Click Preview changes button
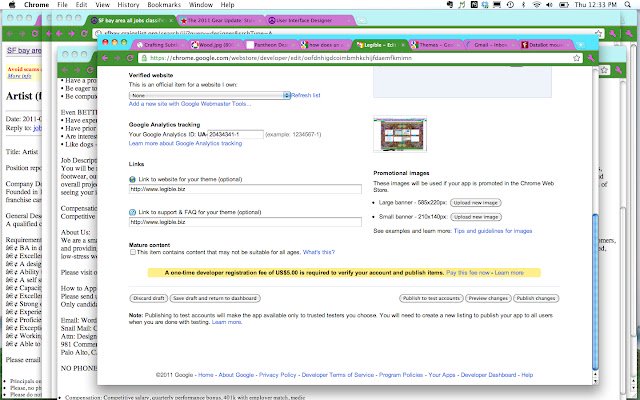 [488, 298]
